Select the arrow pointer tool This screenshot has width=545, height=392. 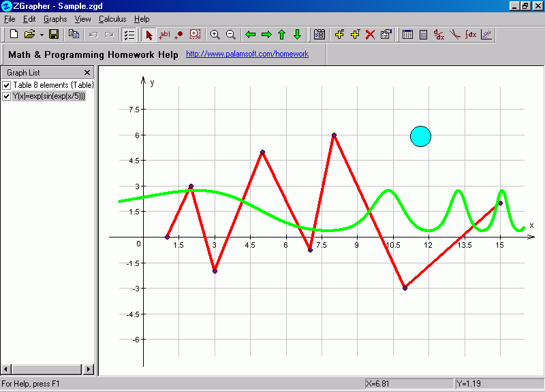point(149,35)
